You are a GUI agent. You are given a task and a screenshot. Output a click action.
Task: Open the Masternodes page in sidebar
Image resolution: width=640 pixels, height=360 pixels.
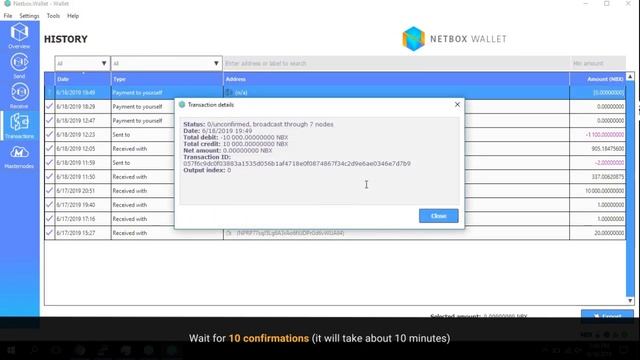19,157
